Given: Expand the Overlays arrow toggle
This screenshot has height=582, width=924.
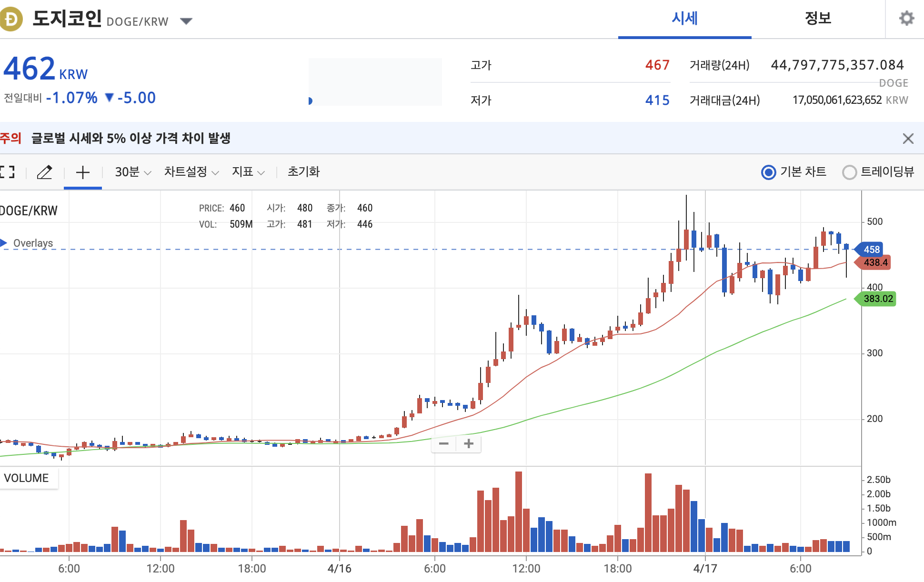Looking at the screenshot, I should pos(4,243).
